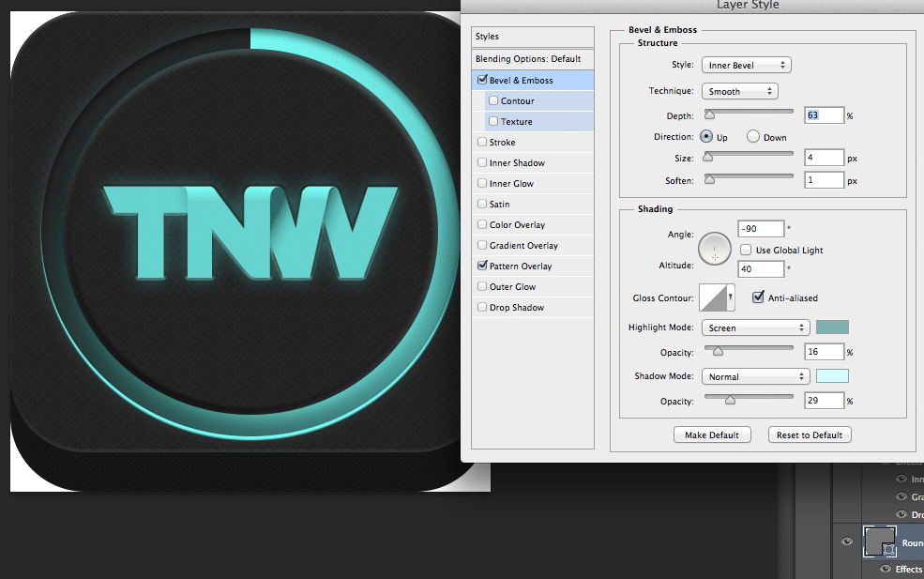The height and width of the screenshot is (579, 924).
Task: Click the Depth slider handle
Action: [709, 114]
